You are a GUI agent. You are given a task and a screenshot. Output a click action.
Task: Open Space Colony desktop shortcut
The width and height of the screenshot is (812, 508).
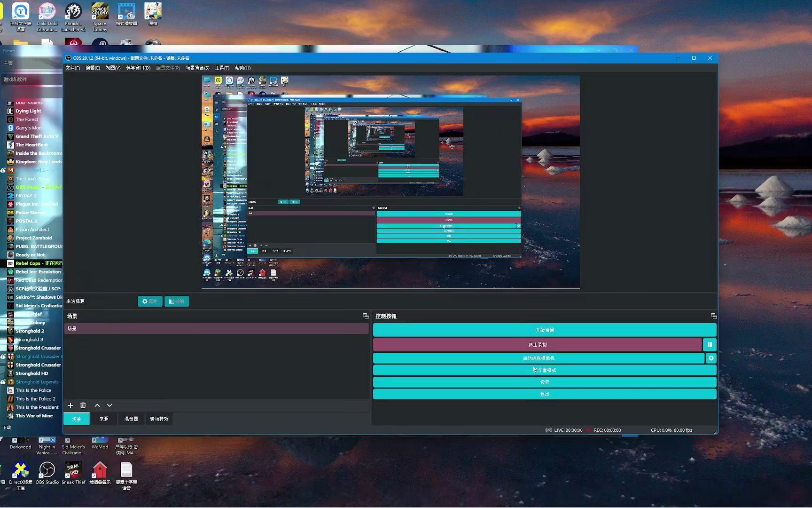tap(100, 17)
